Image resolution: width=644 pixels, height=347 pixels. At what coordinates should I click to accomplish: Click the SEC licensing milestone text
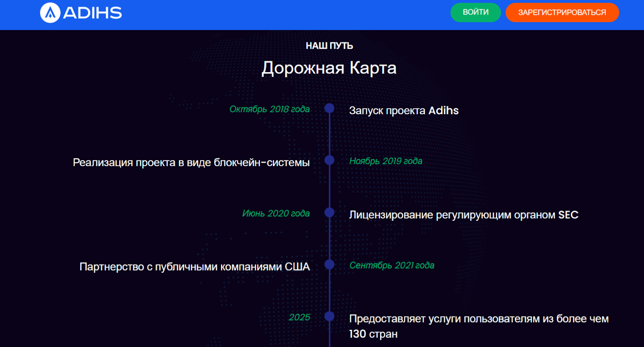[463, 215]
